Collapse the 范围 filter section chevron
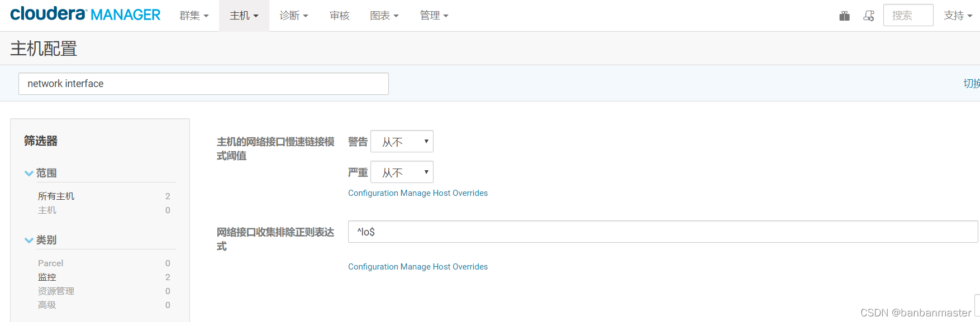The width and height of the screenshot is (980, 322). [x=29, y=174]
